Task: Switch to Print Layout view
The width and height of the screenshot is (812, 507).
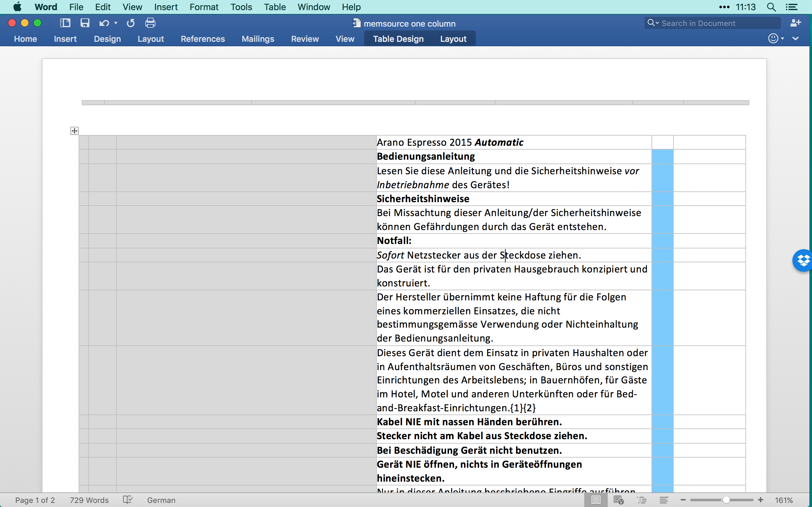Action: 596,500
